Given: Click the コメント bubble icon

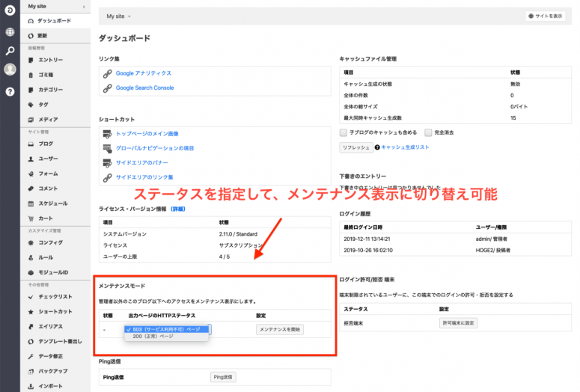Looking at the screenshot, I should tap(31, 189).
